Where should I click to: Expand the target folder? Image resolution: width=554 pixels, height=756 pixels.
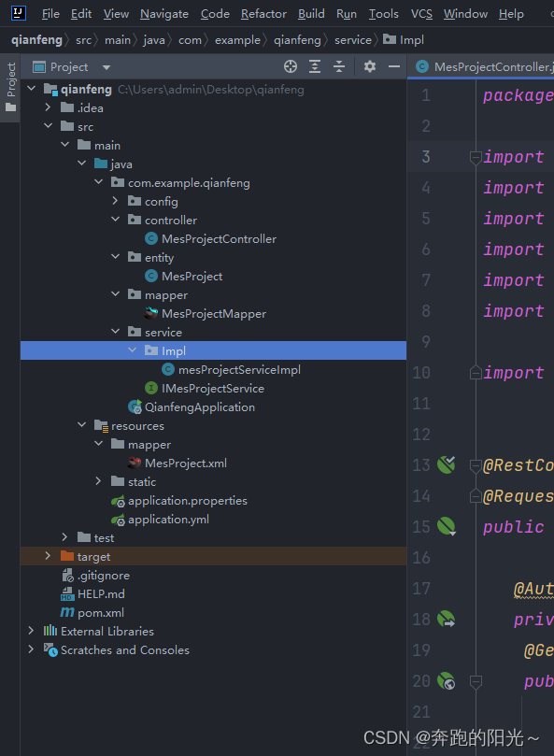tap(48, 556)
